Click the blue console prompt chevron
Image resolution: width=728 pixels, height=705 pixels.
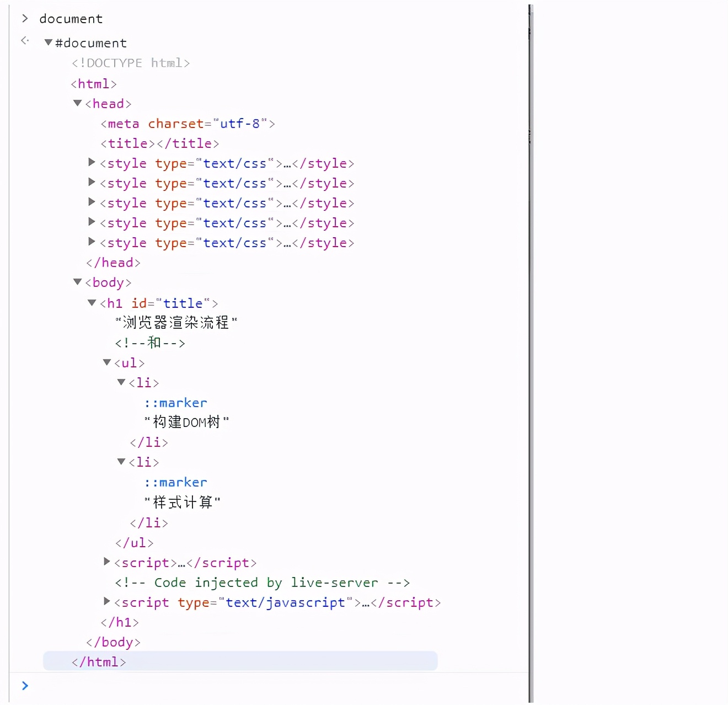pyautogui.click(x=25, y=686)
